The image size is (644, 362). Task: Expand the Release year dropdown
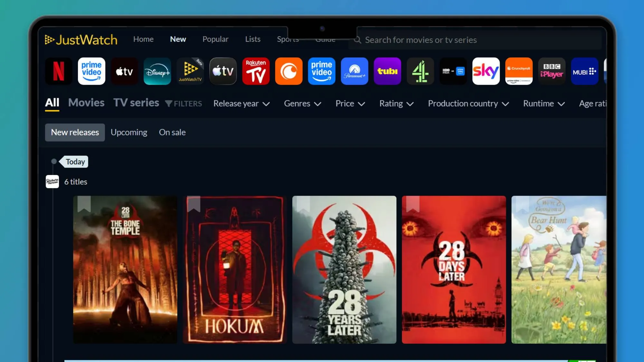(241, 104)
